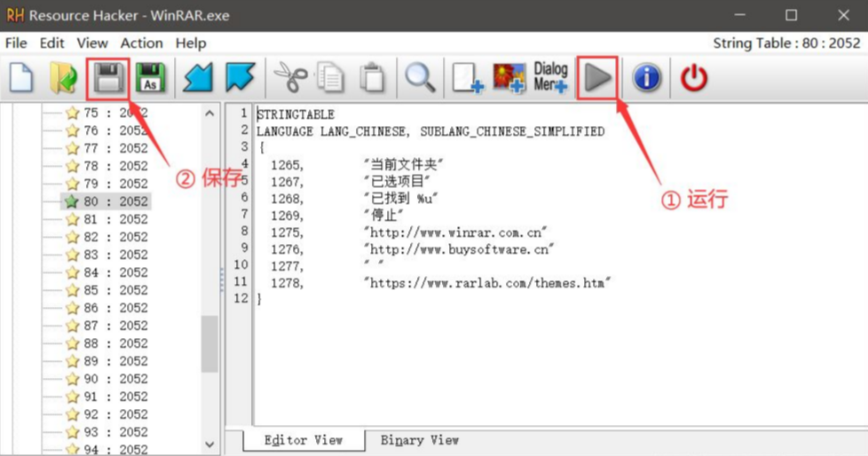The height and width of the screenshot is (456, 868).
Task: Select tree item 78 : 2052
Action: pos(107,166)
